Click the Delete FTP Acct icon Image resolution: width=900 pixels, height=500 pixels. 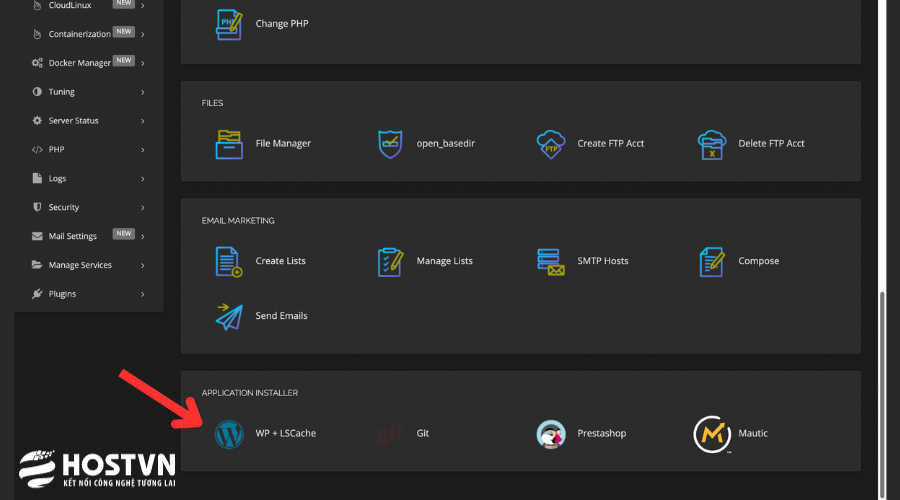(x=712, y=145)
